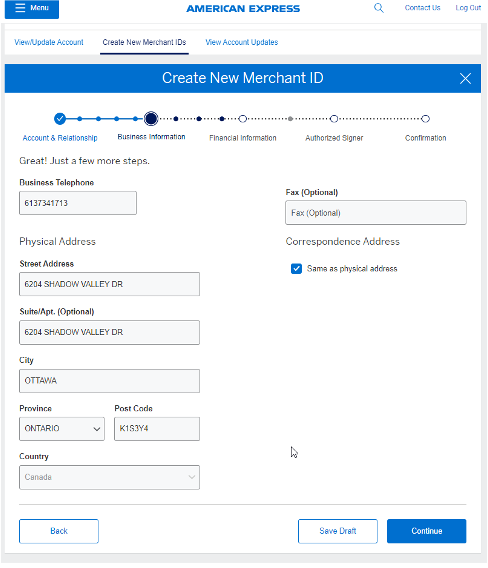Screen dimensions: 488x568
Task: Uncheck Same as physical address checkbox
Action: (x=296, y=269)
